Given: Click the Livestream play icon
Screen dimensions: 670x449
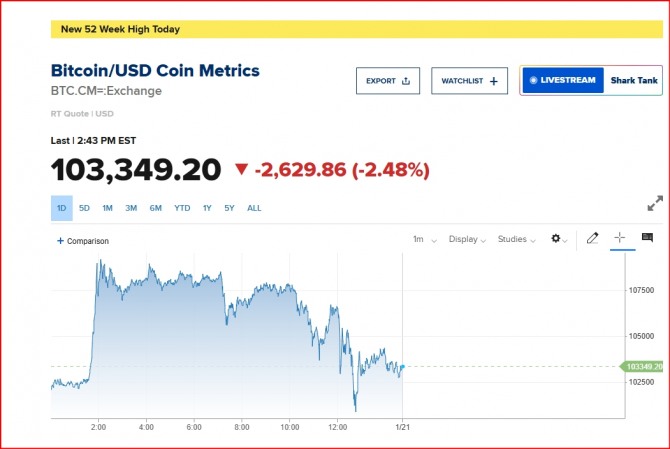Looking at the screenshot, I should (x=534, y=80).
